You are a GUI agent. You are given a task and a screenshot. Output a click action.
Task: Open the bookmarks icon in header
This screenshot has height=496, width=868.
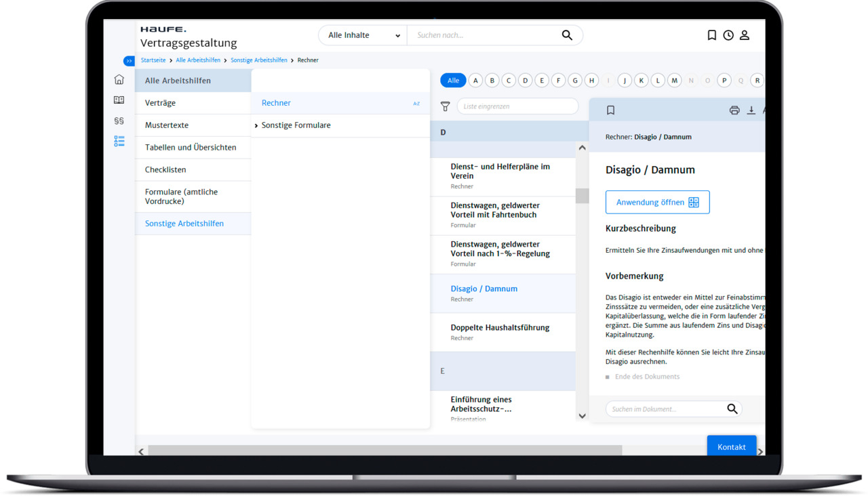coord(711,35)
